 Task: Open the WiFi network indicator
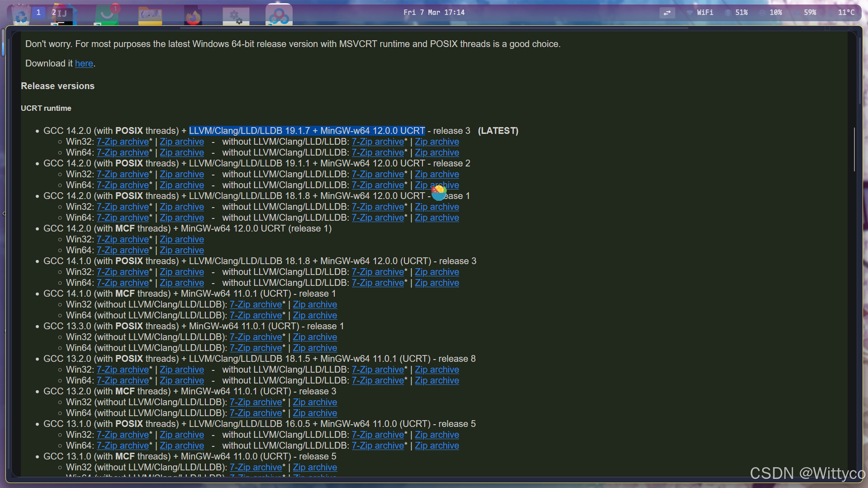pyautogui.click(x=700, y=13)
